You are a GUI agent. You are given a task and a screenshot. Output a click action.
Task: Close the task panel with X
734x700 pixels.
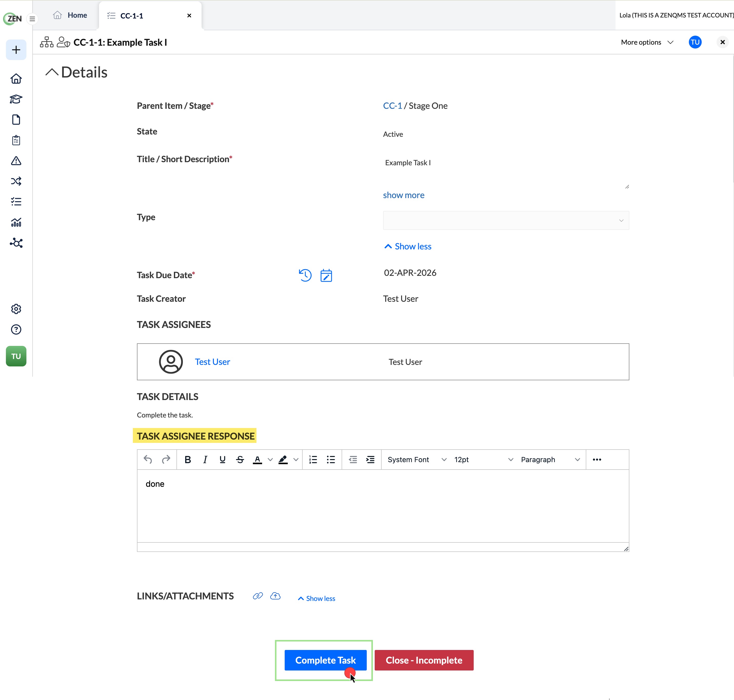(x=722, y=42)
